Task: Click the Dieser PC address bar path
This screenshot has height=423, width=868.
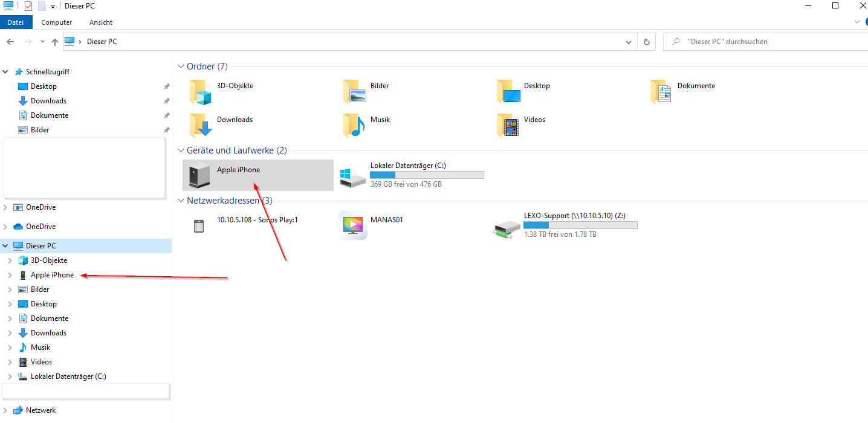Action: tap(102, 42)
